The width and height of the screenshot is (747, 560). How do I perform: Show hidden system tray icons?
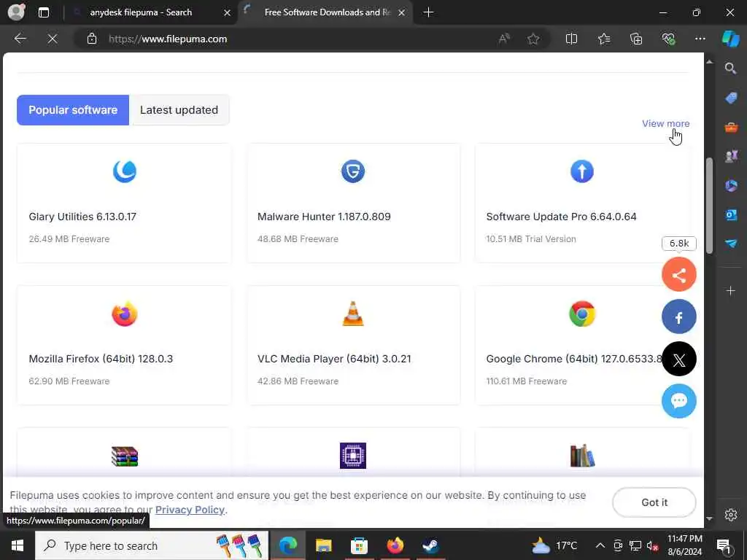pyautogui.click(x=600, y=545)
